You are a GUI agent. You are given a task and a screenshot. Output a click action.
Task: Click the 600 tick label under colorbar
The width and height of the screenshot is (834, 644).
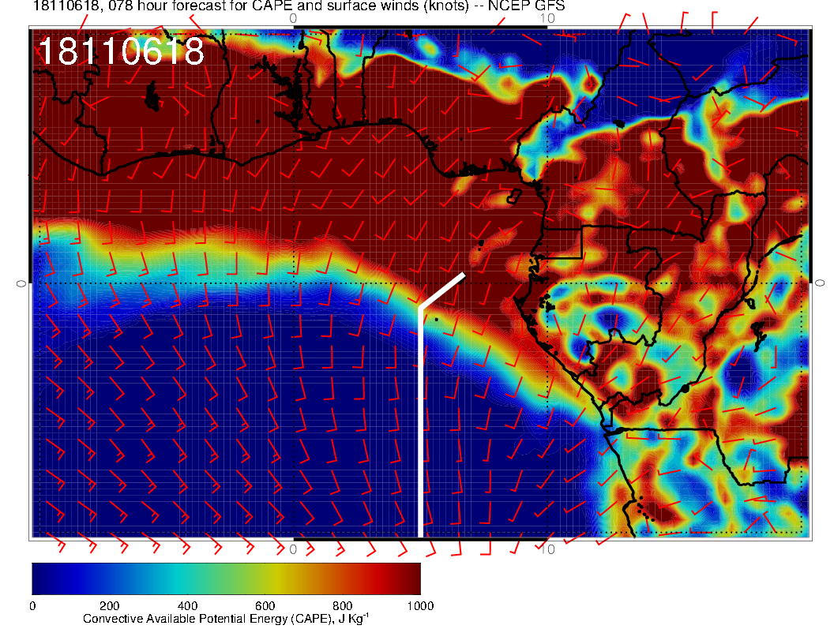[265, 606]
